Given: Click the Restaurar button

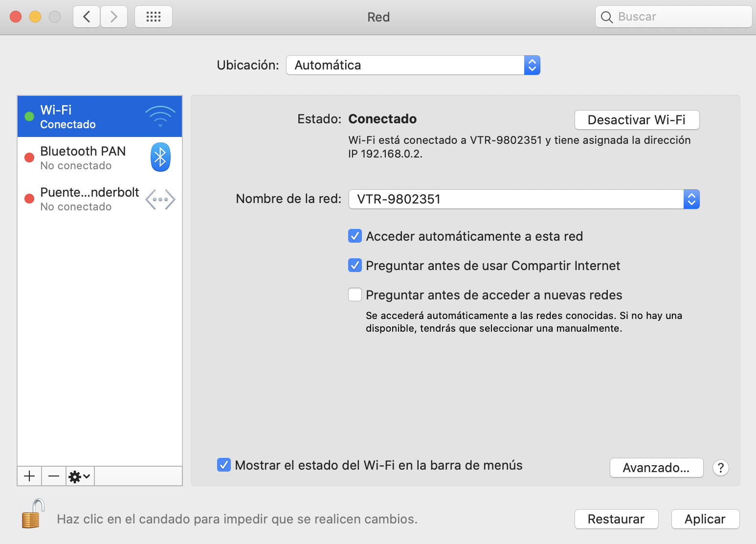Looking at the screenshot, I should tap(617, 519).
